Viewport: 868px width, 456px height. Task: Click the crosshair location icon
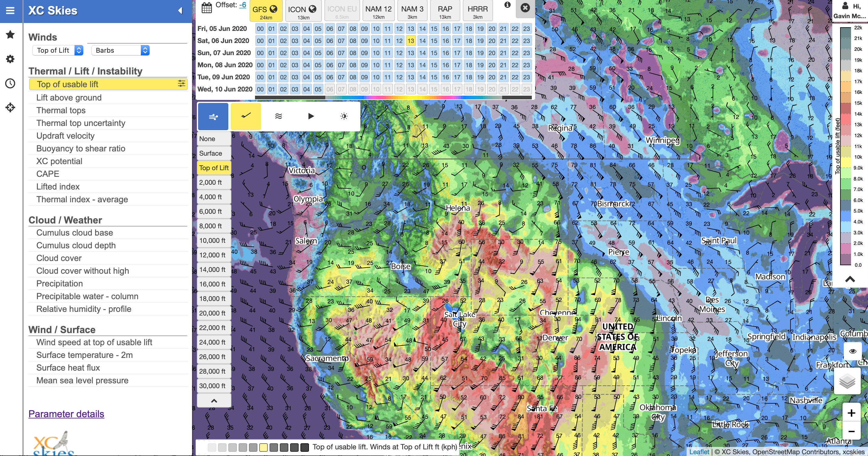10,107
